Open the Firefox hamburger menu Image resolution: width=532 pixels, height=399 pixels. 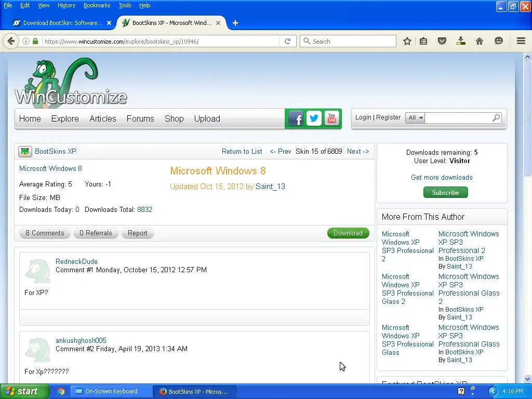tap(521, 42)
